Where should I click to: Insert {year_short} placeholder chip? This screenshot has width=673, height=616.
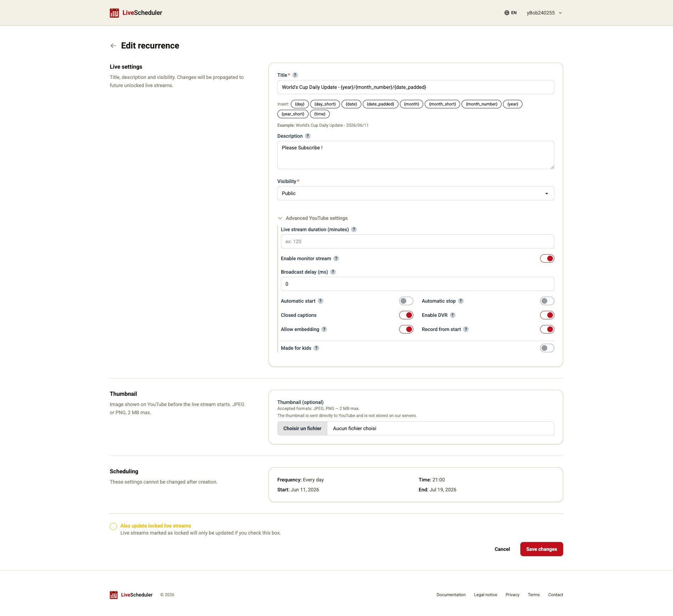coord(293,114)
